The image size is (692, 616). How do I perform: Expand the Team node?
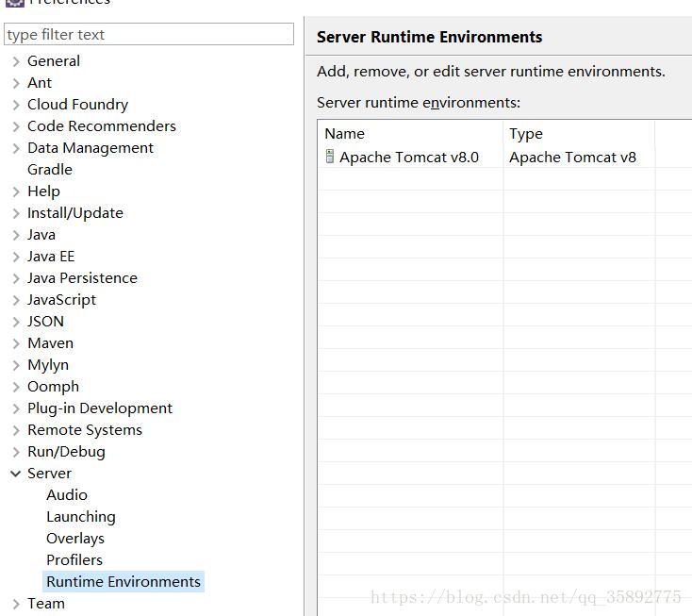[x=16, y=604]
